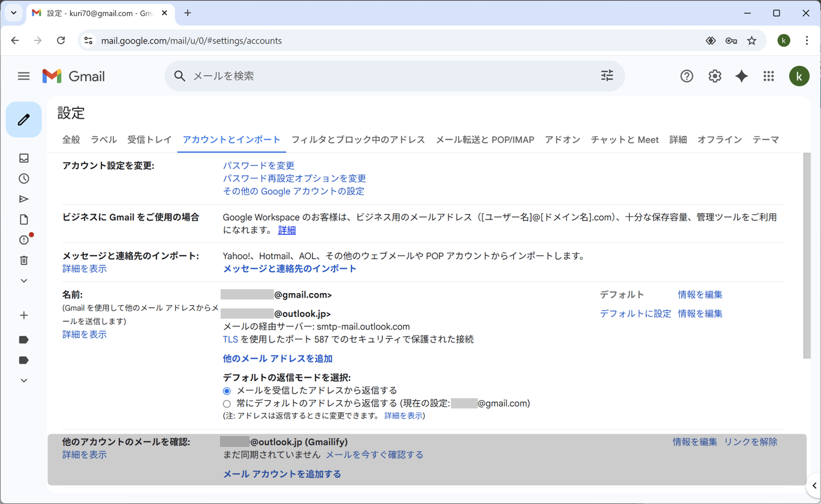Select reply from the received address
The width and height of the screenshot is (821, 504).
pos(226,391)
